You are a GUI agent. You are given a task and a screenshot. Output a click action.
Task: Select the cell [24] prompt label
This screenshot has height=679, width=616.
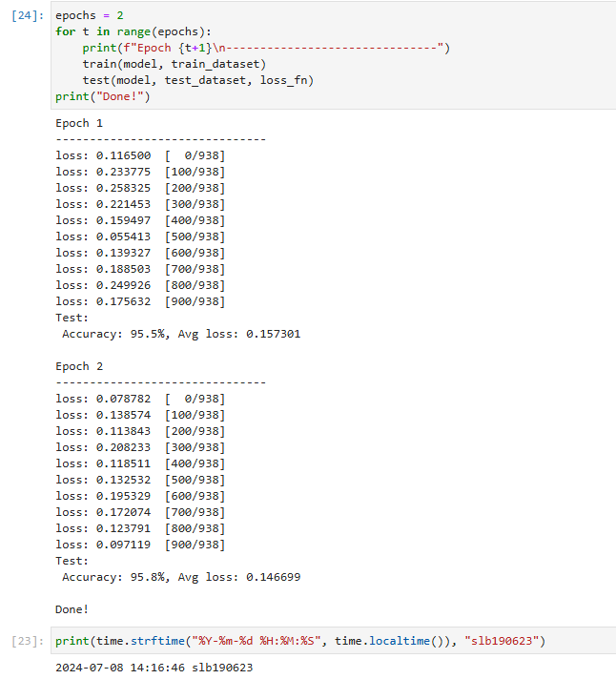pos(28,15)
